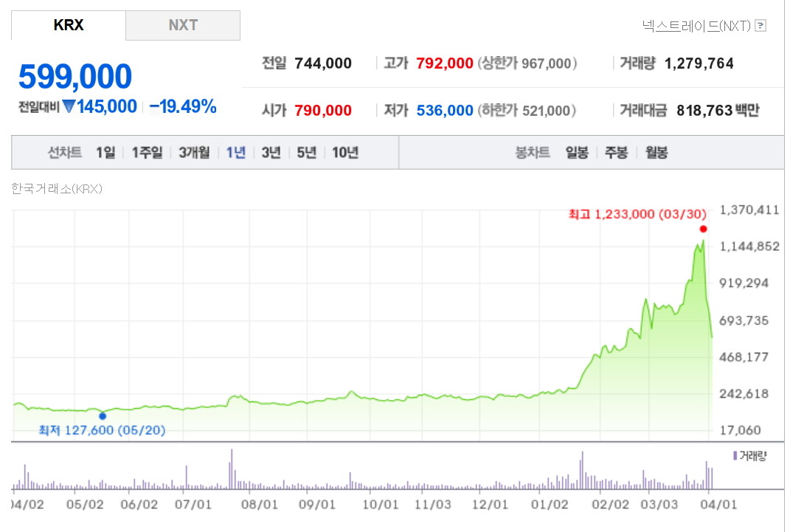Open the 넥스트레이드(NXT) link
The image size is (790, 532).
click(696, 26)
